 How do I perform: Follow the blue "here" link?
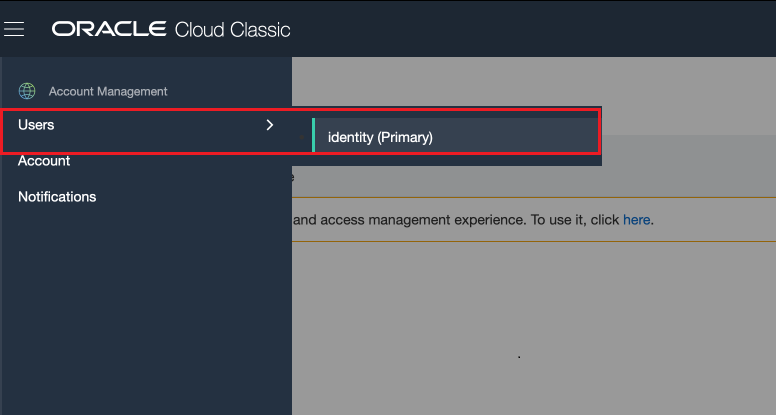(x=636, y=219)
